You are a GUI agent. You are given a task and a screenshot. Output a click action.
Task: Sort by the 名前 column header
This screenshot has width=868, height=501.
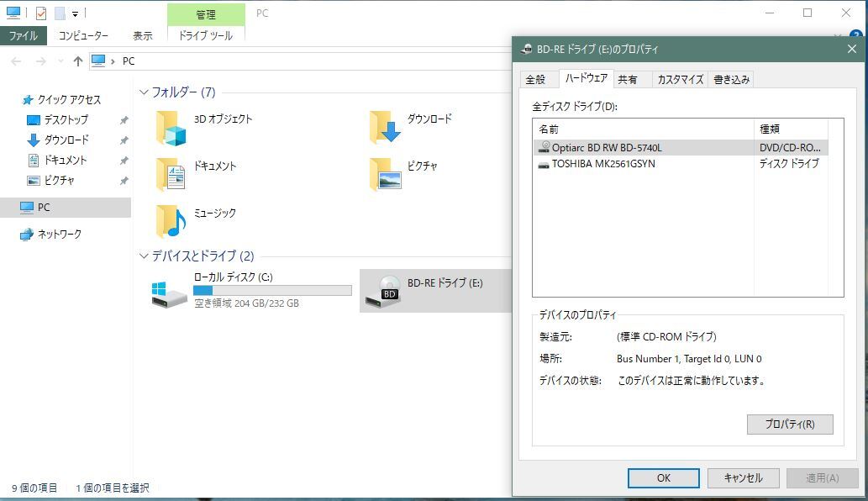click(x=644, y=129)
